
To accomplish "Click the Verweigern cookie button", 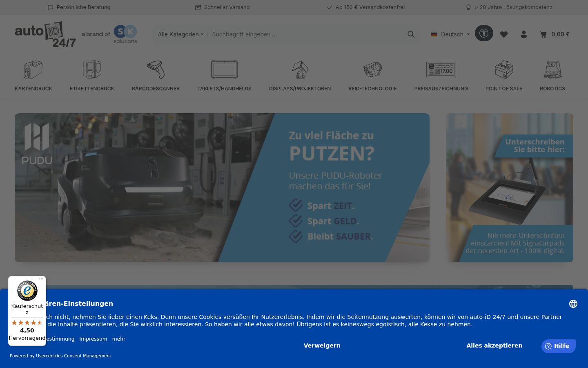I will 322,346.
